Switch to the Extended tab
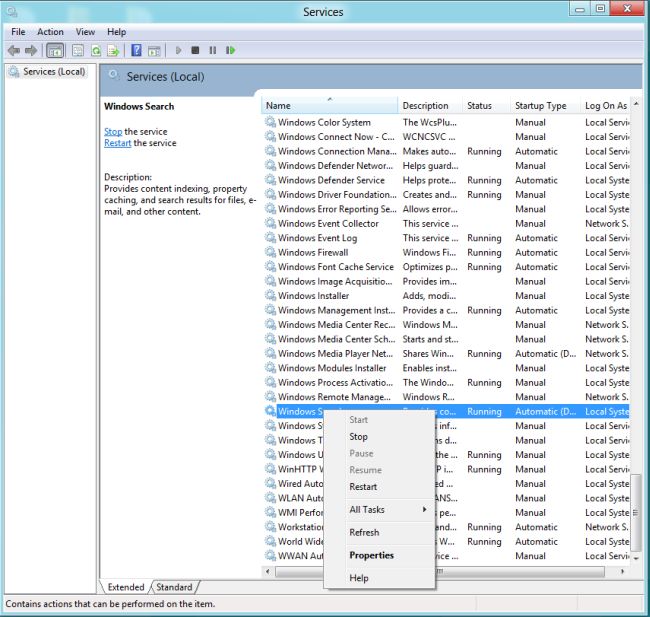Image resolution: width=650 pixels, height=617 pixels. 126,587
